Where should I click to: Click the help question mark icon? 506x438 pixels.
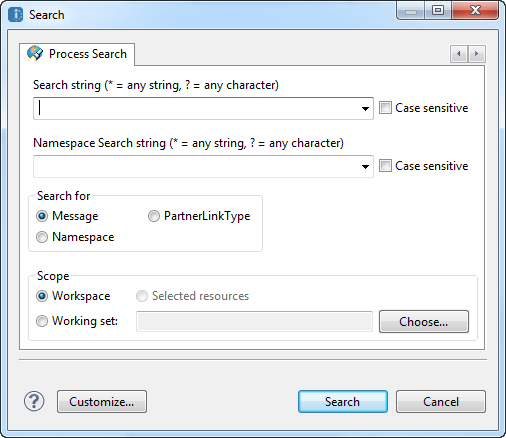click(x=34, y=401)
